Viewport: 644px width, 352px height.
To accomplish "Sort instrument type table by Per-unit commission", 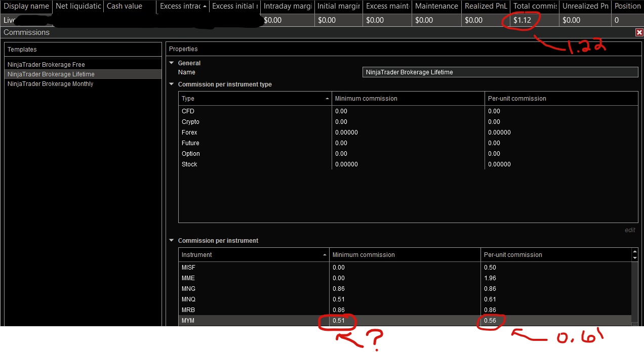I will coord(561,99).
